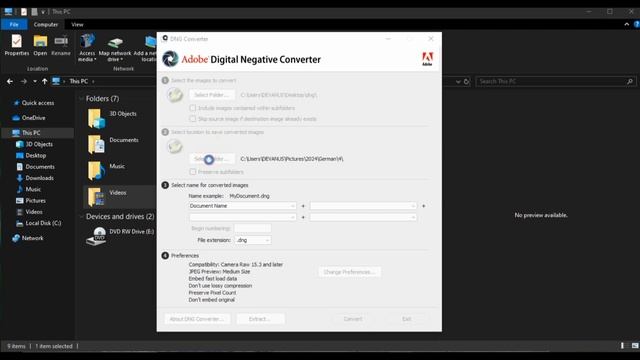Click the Rename icon in the ribbon

[x=61, y=42]
